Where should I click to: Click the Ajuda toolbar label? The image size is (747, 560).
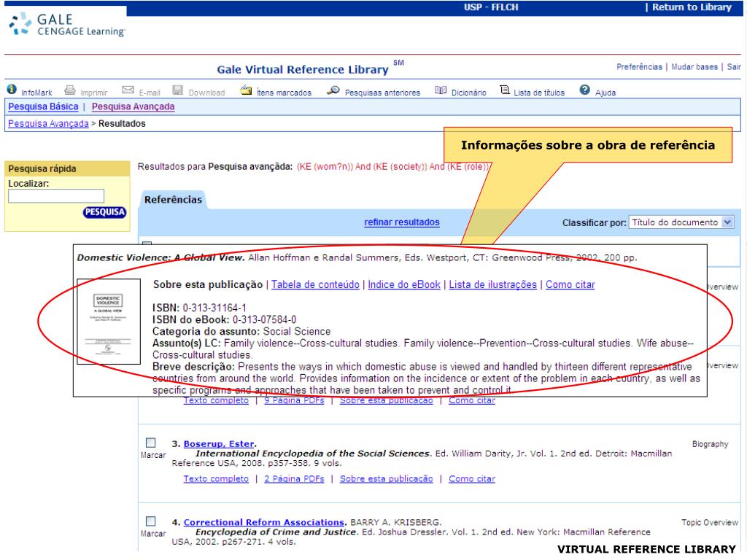pos(605,93)
